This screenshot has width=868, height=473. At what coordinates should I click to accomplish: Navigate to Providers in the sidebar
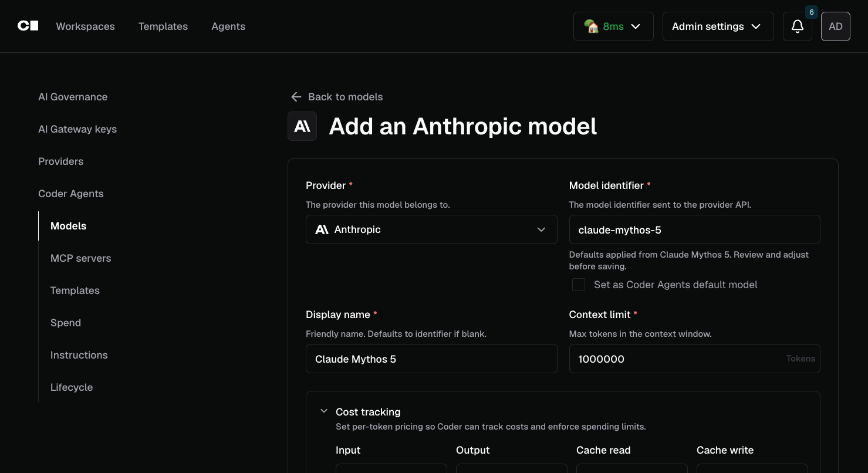pos(60,161)
